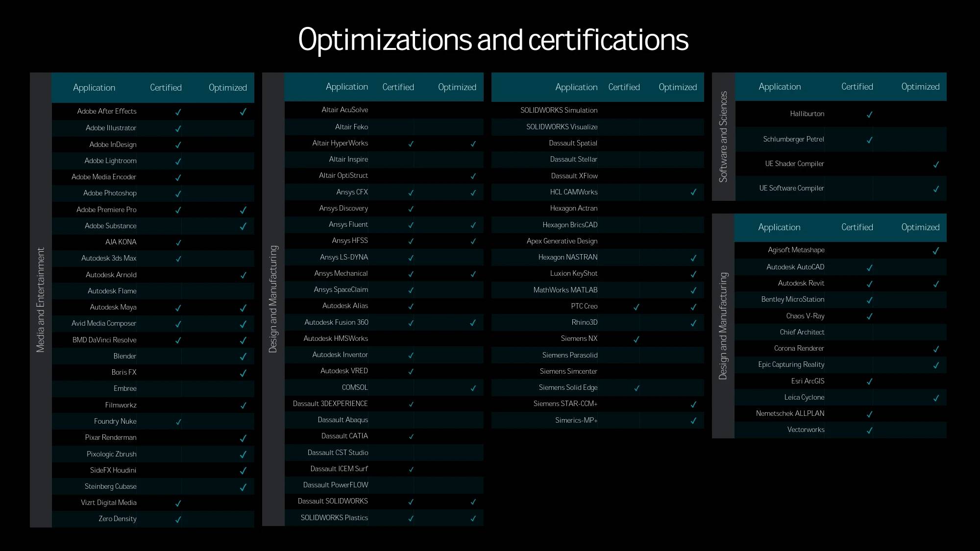Select the Hexagon NASTRAN row label
This screenshot has width=980, height=551.
coord(568,257)
